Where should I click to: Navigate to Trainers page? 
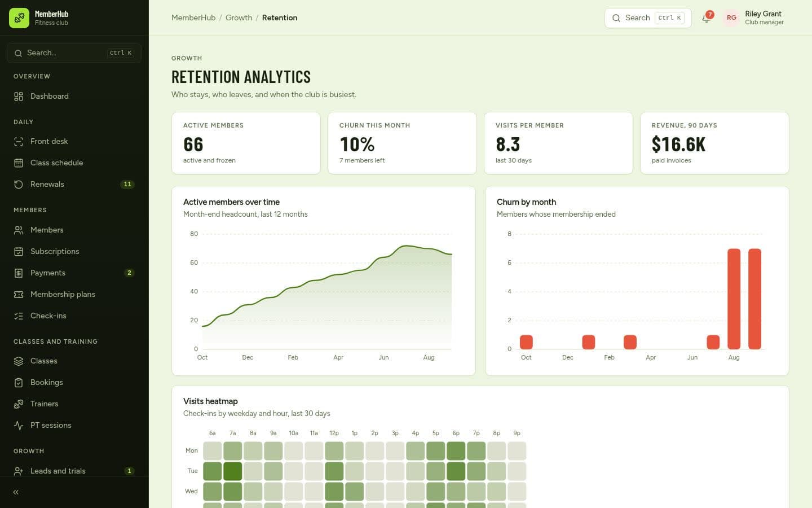tap(74, 404)
